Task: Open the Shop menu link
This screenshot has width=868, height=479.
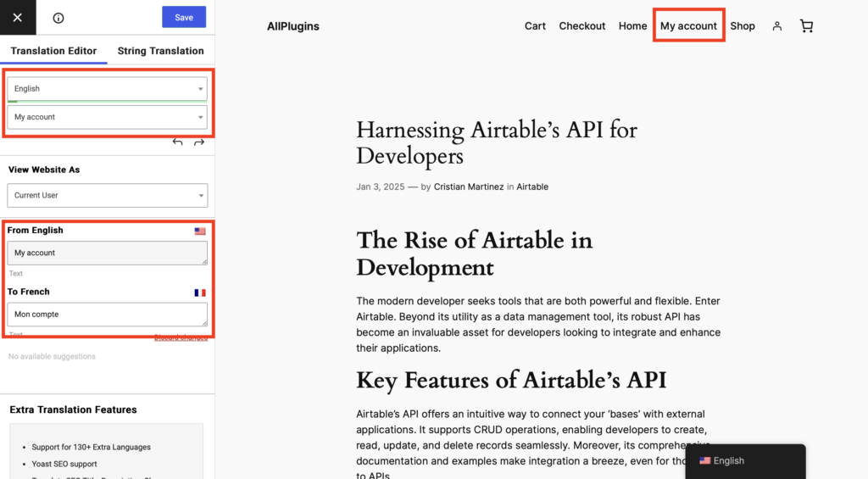Action: [x=743, y=26]
